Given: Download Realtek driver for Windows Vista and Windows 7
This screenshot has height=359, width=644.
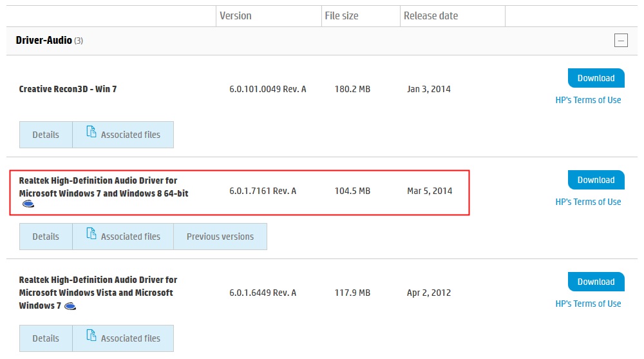Looking at the screenshot, I should click(596, 282).
